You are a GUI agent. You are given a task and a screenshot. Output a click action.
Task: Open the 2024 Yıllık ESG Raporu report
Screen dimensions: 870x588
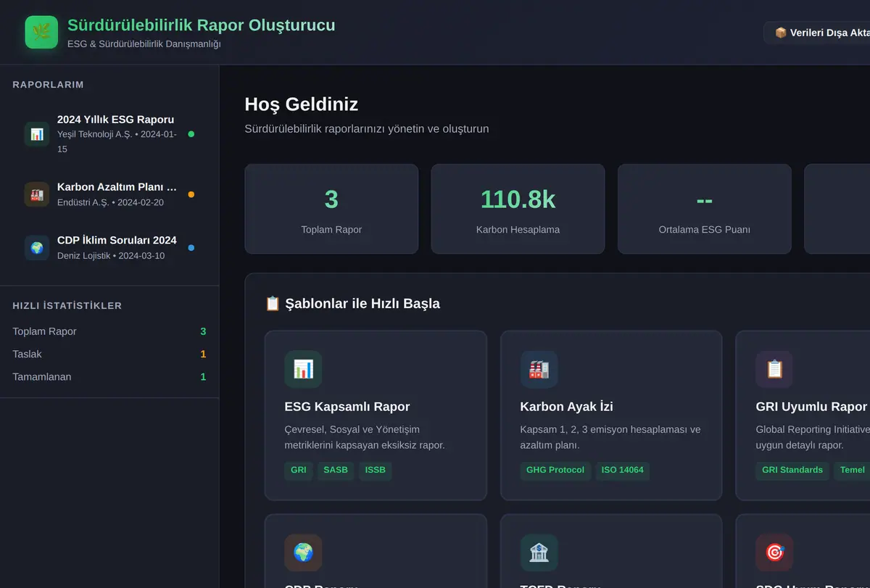pyautogui.click(x=109, y=134)
